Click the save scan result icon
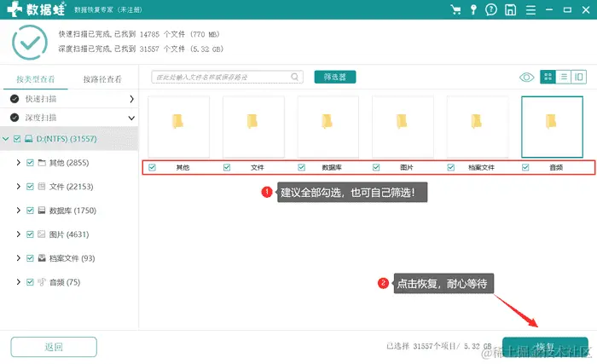The height and width of the screenshot is (364, 597). tap(510, 9)
